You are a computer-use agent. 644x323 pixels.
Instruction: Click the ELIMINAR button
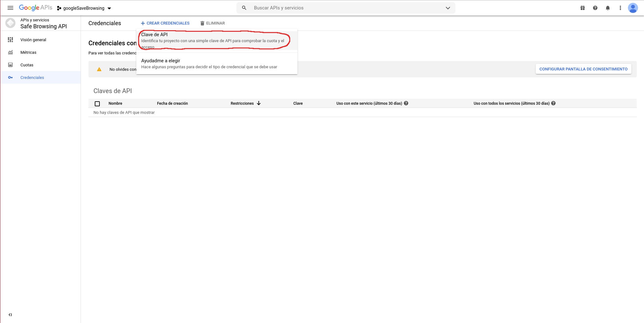(212, 23)
